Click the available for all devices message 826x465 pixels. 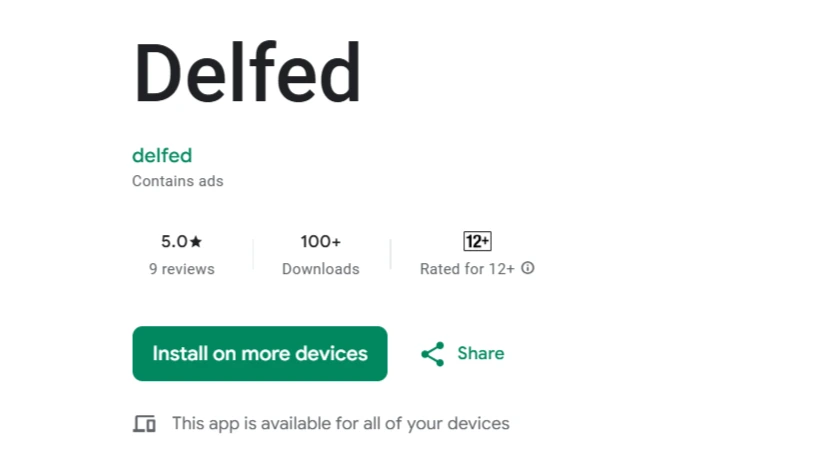(x=341, y=423)
